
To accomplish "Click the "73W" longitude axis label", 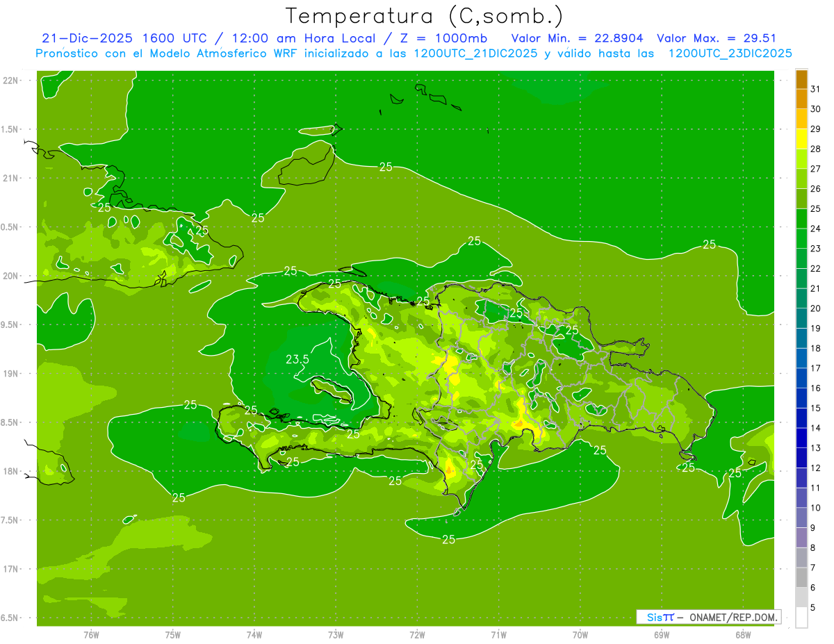I will click(x=336, y=635).
